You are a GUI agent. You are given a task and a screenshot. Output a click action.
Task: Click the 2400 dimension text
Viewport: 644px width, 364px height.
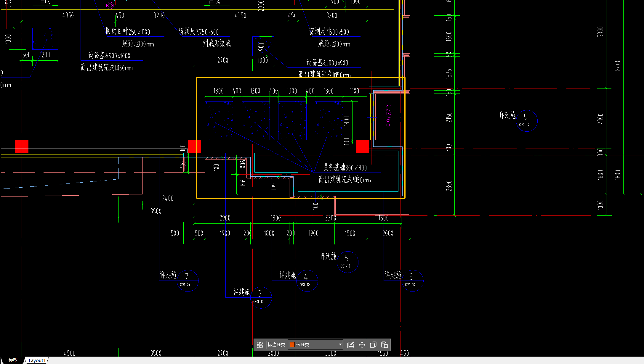click(168, 198)
